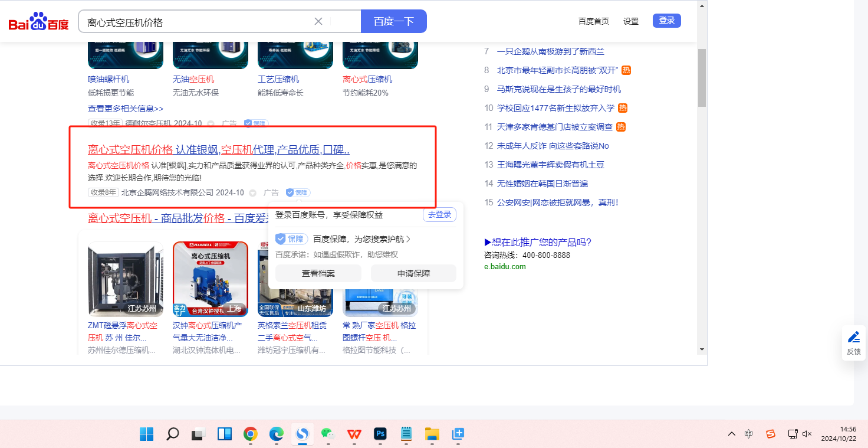
Task: Open 设置 in top navigation
Action: coord(631,21)
